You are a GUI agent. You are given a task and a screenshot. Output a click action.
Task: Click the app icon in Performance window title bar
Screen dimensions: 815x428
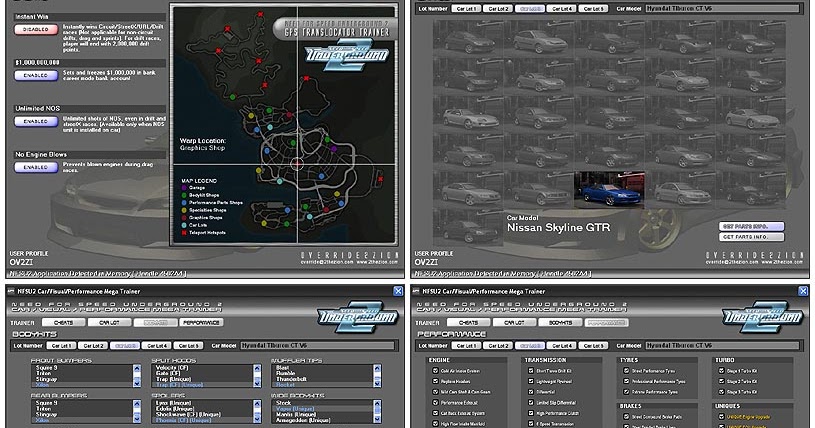pyautogui.click(x=416, y=291)
